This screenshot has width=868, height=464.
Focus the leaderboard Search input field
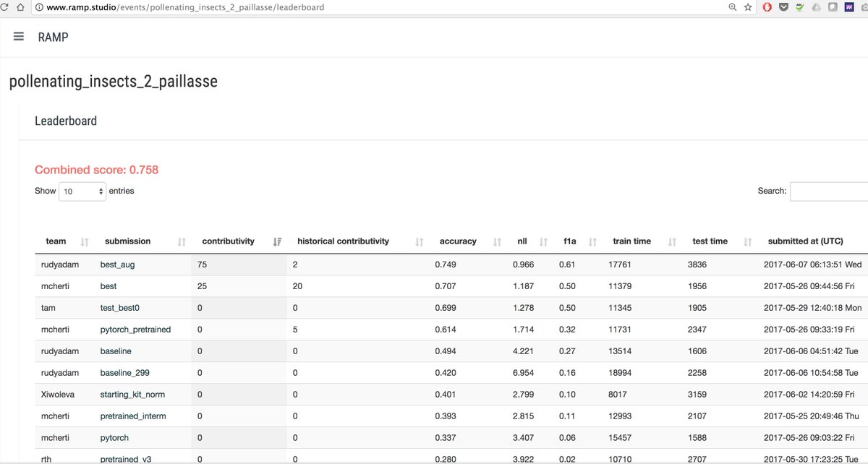829,192
